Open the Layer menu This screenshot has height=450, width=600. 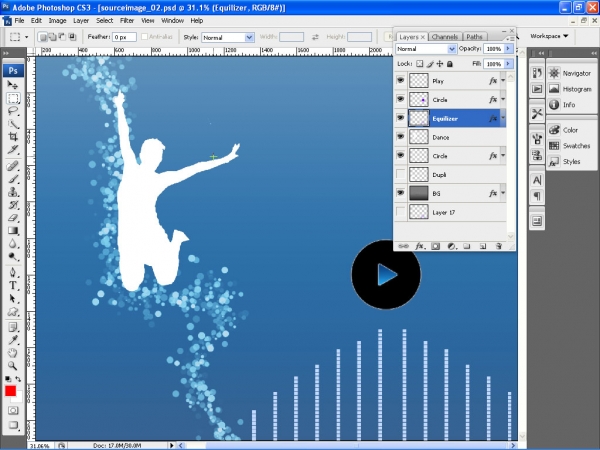pos(81,21)
